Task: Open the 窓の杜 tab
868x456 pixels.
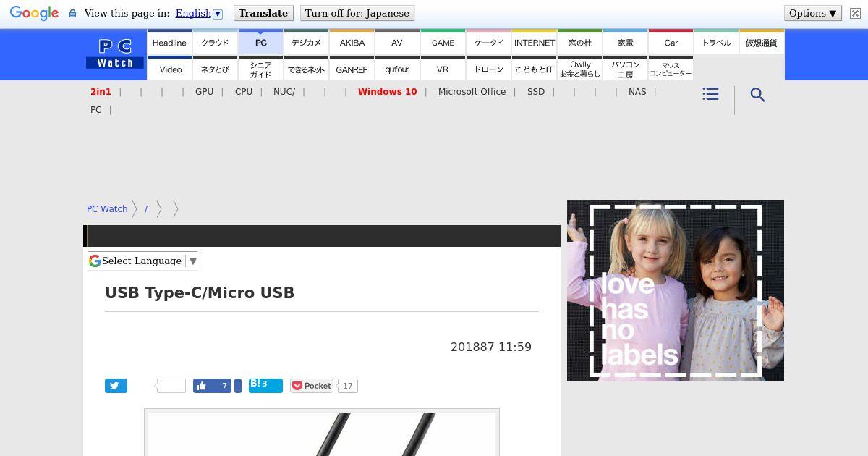Action: (579, 43)
